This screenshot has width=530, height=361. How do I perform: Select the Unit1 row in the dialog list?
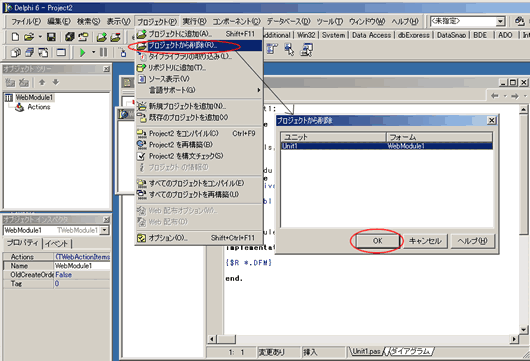pyautogui.click(x=387, y=146)
